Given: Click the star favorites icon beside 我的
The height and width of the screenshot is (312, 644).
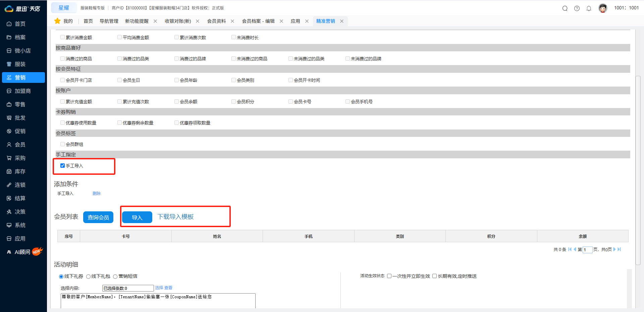Looking at the screenshot, I should coord(57,21).
